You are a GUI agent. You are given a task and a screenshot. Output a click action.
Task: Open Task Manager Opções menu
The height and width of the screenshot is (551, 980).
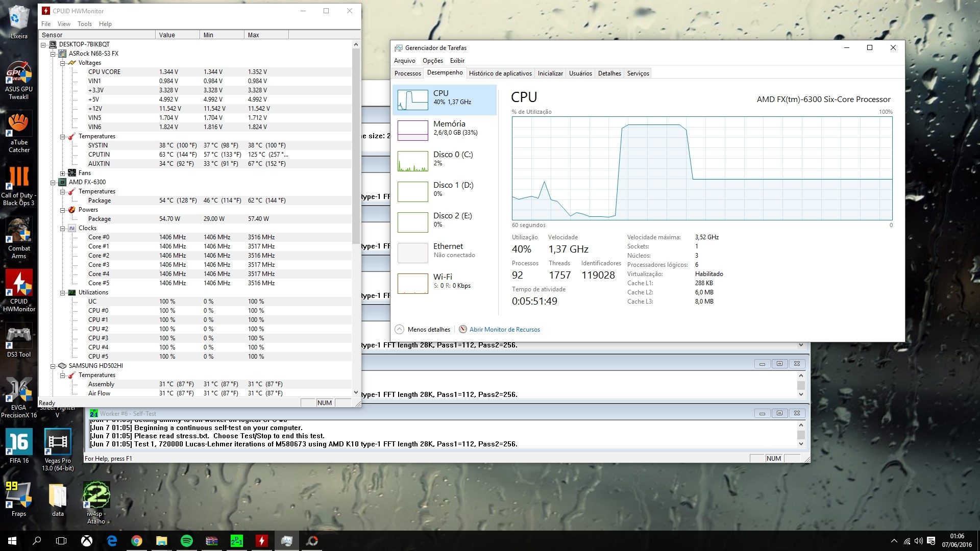(433, 61)
